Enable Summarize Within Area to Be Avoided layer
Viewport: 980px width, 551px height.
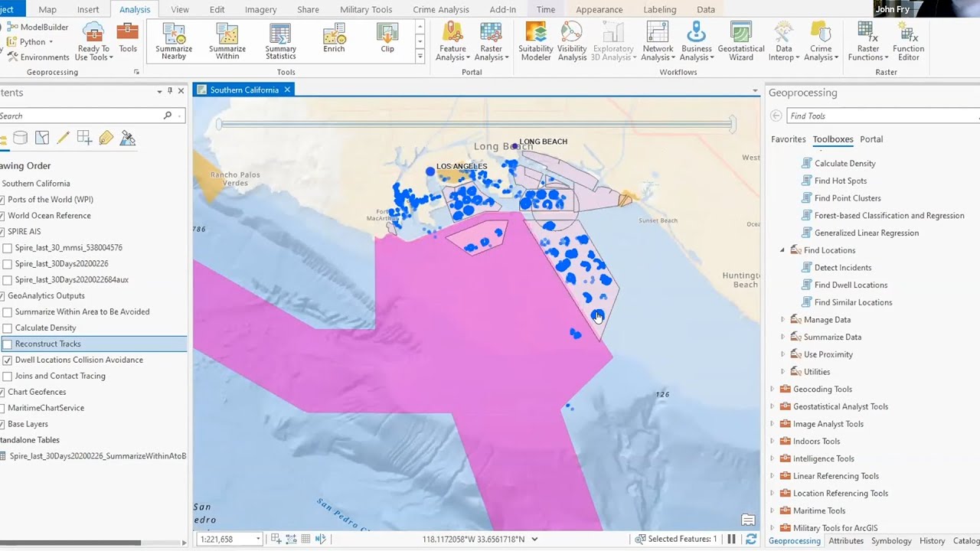(8, 312)
